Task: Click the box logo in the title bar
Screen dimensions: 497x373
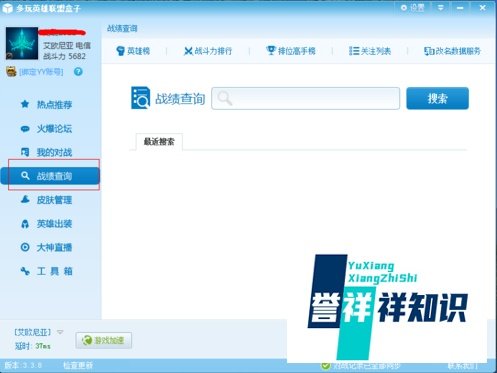Action: [7, 8]
